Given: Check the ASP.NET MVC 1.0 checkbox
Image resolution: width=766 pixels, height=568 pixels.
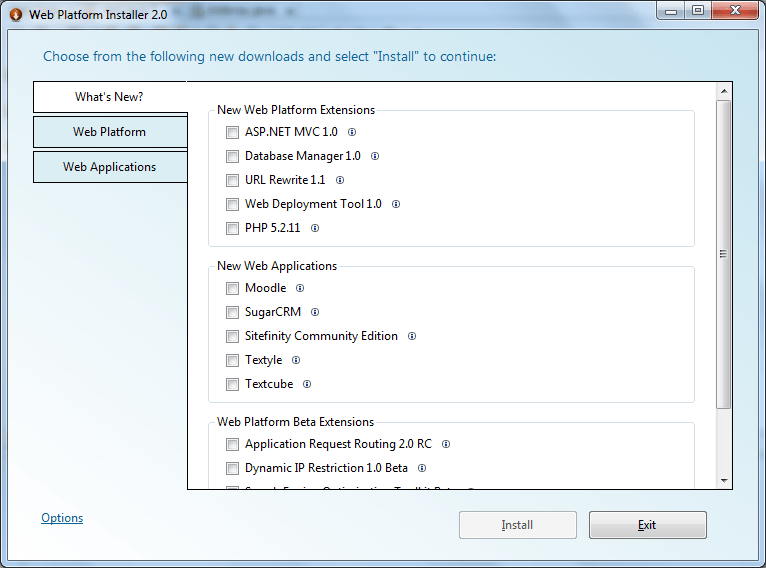Looking at the screenshot, I should pos(233,132).
